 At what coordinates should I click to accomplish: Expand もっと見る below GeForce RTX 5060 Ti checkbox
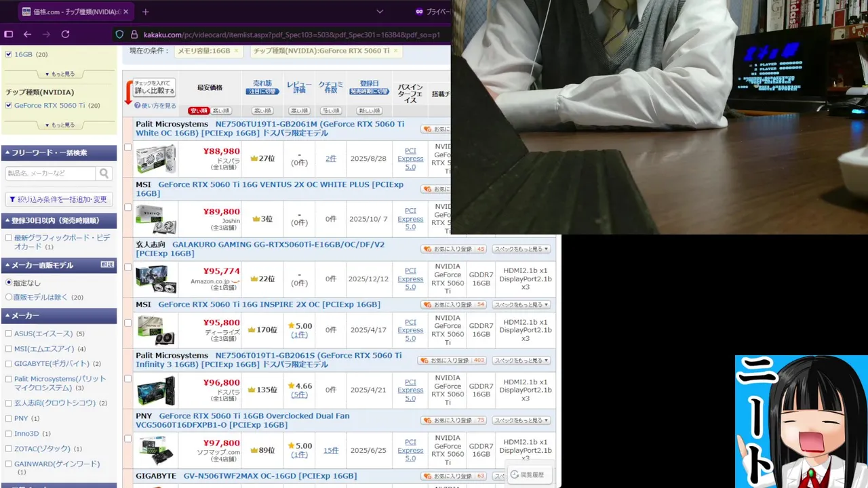pos(60,125)
